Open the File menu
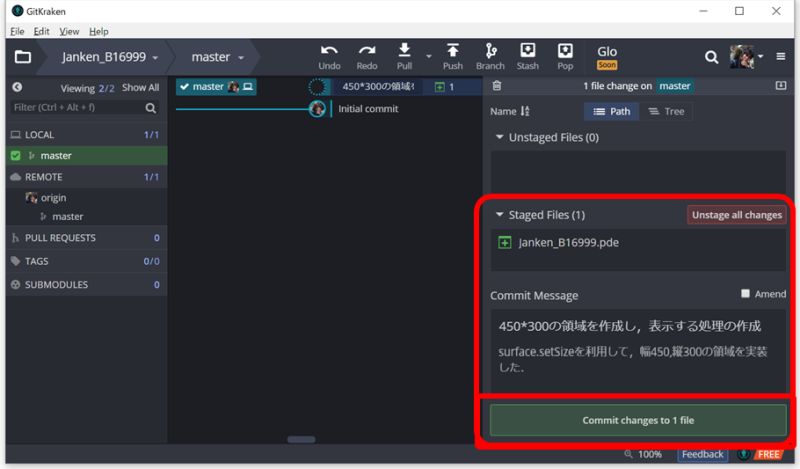The image size is (800, 469). [x=17, y=32]
